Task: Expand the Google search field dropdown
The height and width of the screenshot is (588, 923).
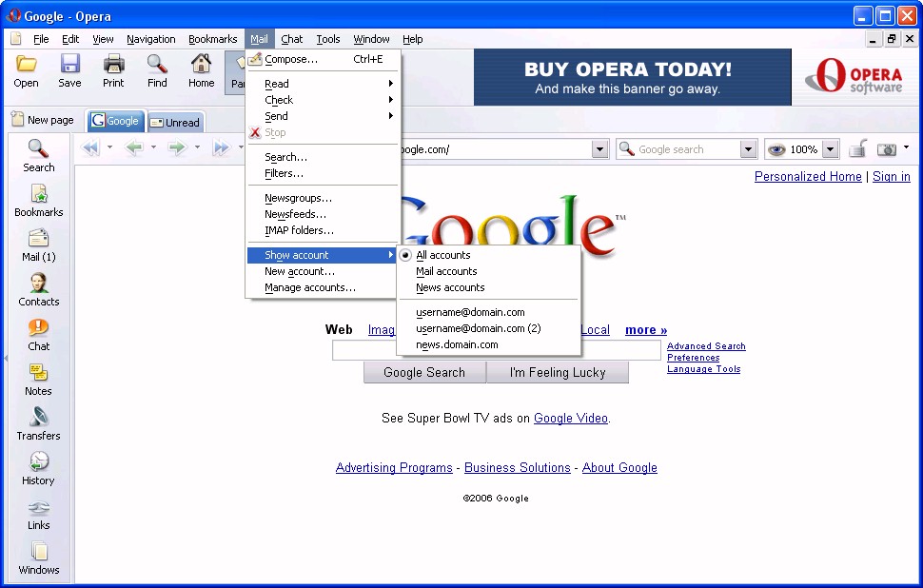Action: coord(748,149)
